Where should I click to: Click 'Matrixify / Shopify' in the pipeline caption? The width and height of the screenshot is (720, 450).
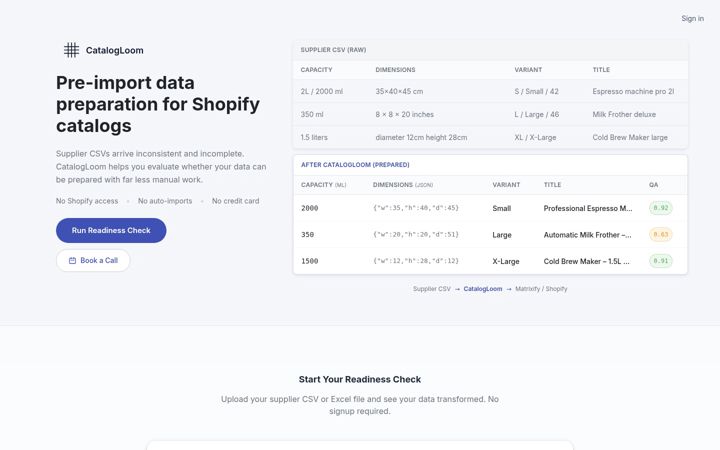click(541, 289)
